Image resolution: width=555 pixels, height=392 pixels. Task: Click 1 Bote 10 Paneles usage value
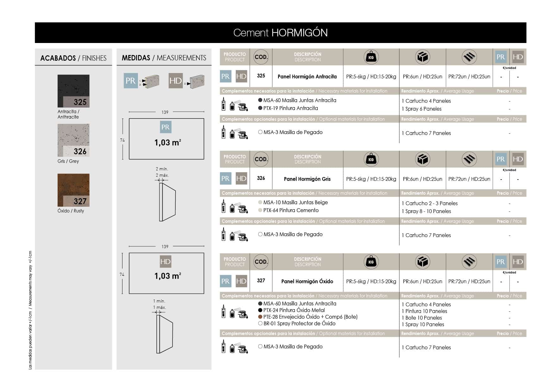[422, 318]
